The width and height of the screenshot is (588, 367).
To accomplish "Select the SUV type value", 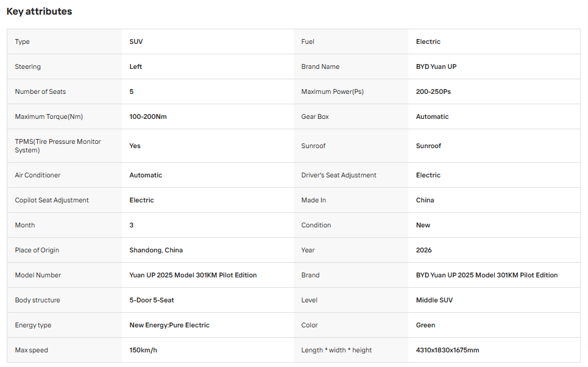I will pyautogui.click(x=136, y=41).
